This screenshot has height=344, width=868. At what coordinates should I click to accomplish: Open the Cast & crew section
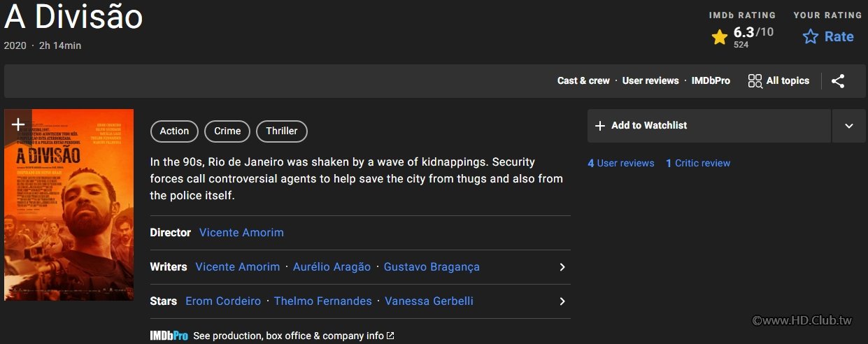pyautogui.click(x=583, y=81)
